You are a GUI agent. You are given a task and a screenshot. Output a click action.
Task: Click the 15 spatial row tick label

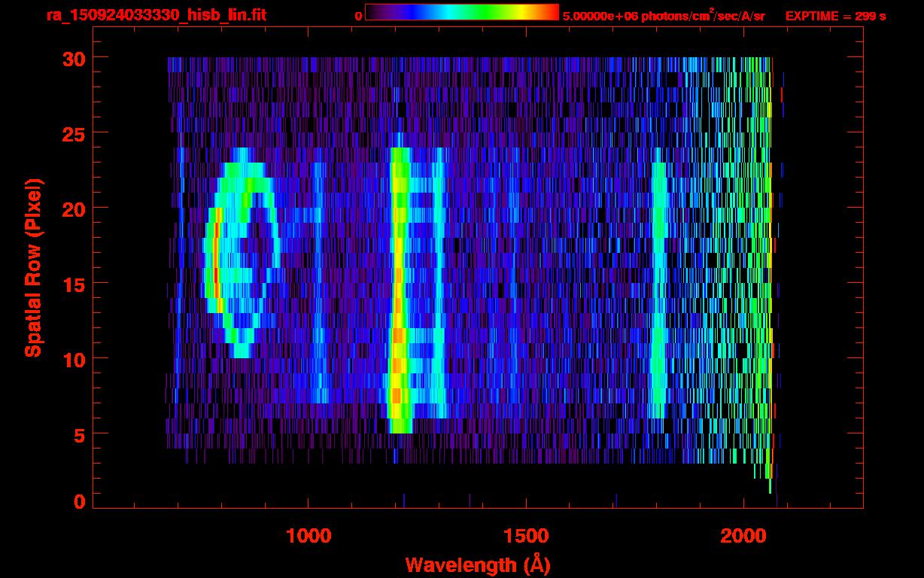tap(72, 284)
